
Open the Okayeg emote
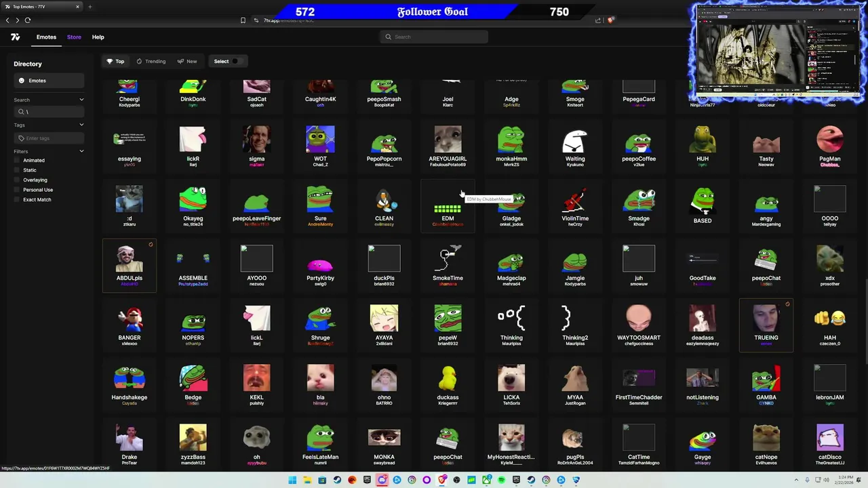point(193,206)
